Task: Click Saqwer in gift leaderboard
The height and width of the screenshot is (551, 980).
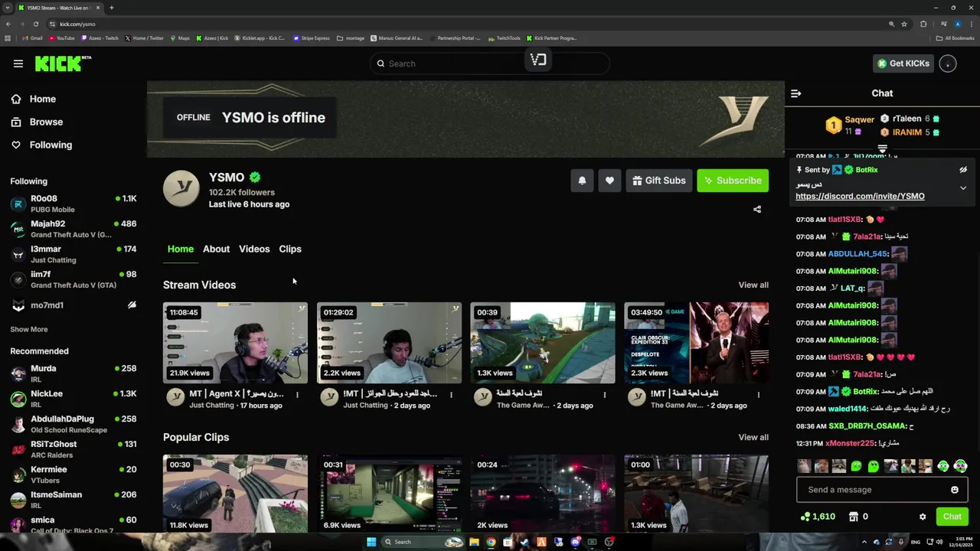Action: tap(859, 119)
